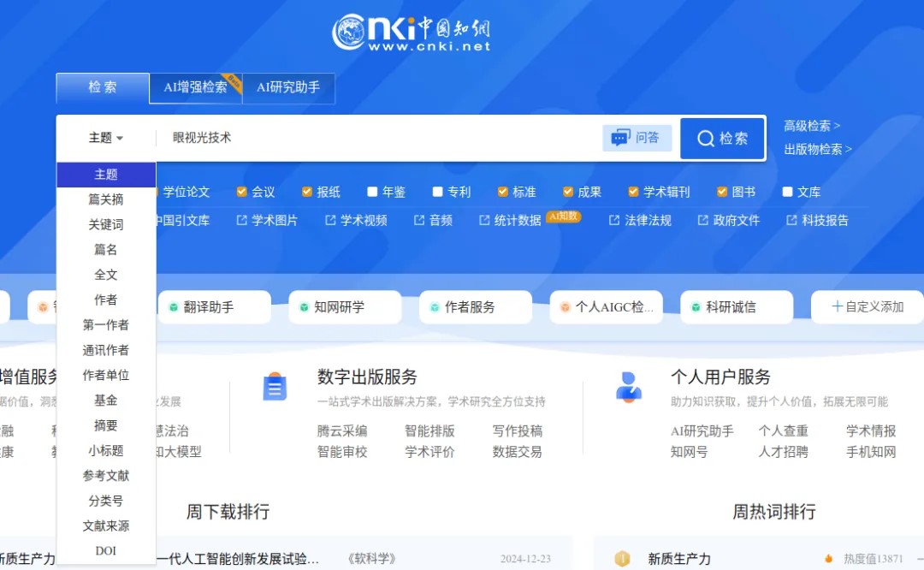The width and height of the screenshot is (924, 570).
Task: Click the 科研诚信 icon tile
Action: point(696,307)
